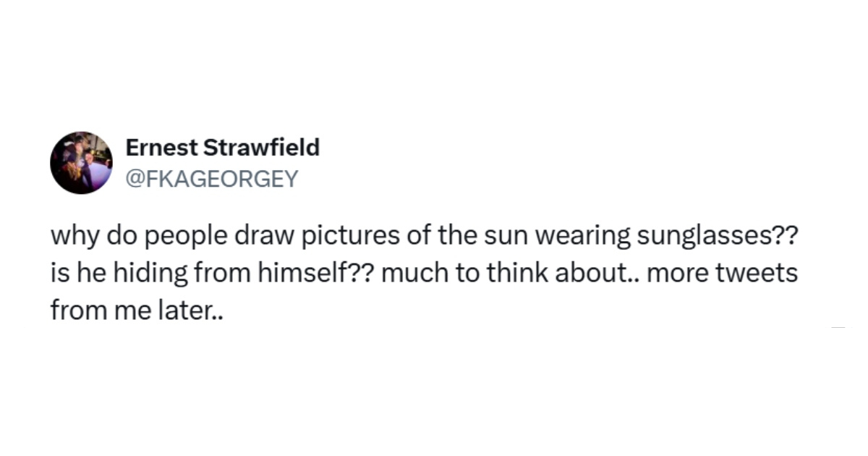Click the @FKAGEORGEY handle

coord(211,179)
